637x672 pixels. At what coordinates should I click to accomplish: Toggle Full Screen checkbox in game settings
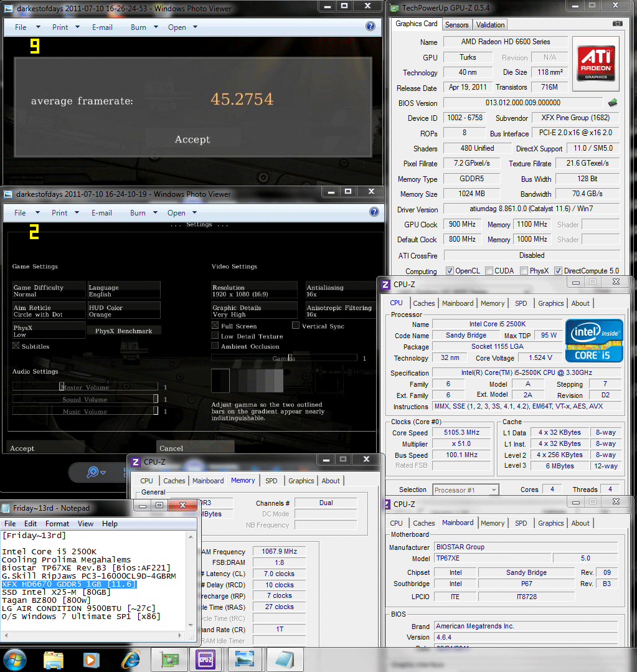[215, 325]
